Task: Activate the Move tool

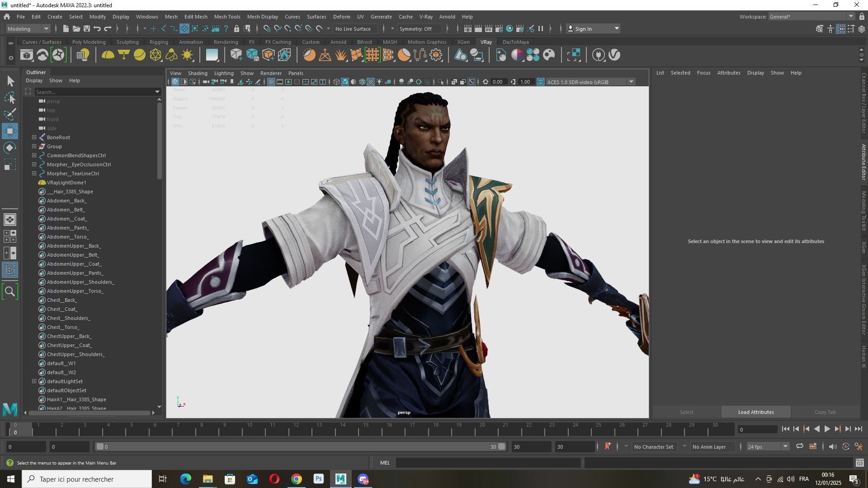Action: [x=10, y=131]
